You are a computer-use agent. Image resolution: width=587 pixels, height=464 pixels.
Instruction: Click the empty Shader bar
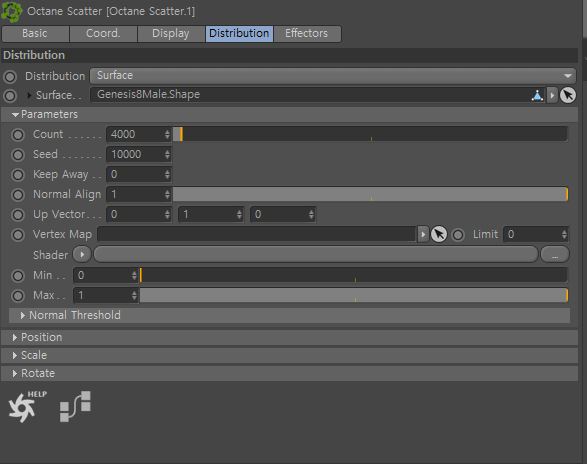(316, 255)
